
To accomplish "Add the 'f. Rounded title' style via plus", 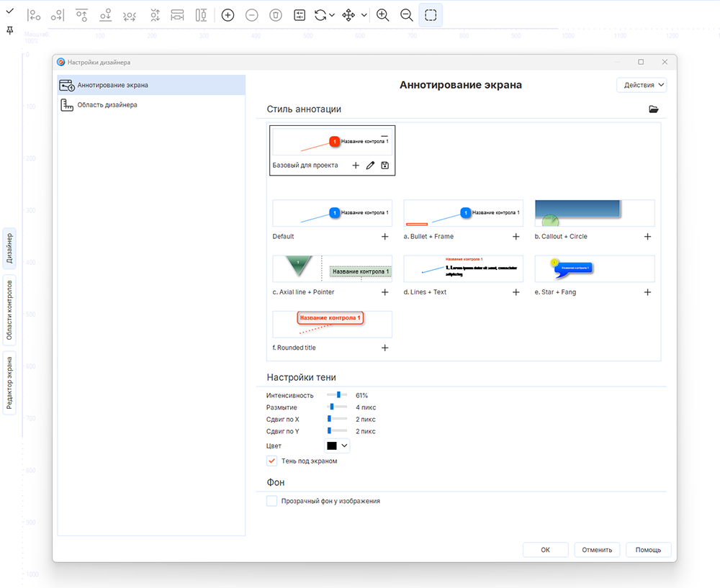I will [384, 348].
